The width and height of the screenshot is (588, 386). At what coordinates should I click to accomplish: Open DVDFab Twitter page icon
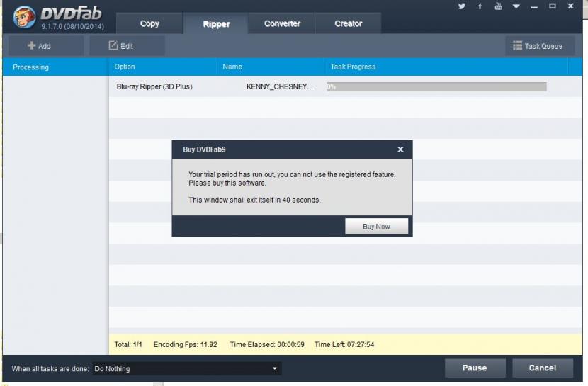point(462,6)
